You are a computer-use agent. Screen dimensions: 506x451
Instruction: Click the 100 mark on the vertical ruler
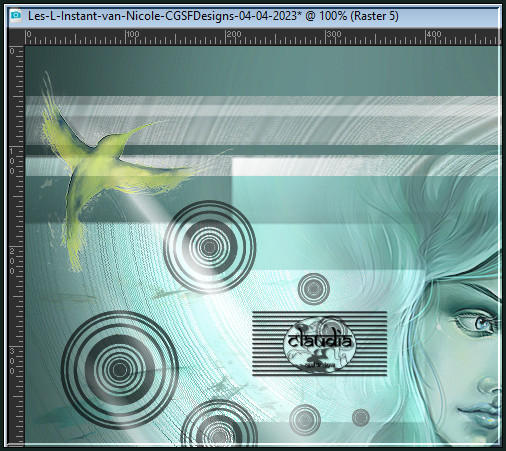pos(12,161)
